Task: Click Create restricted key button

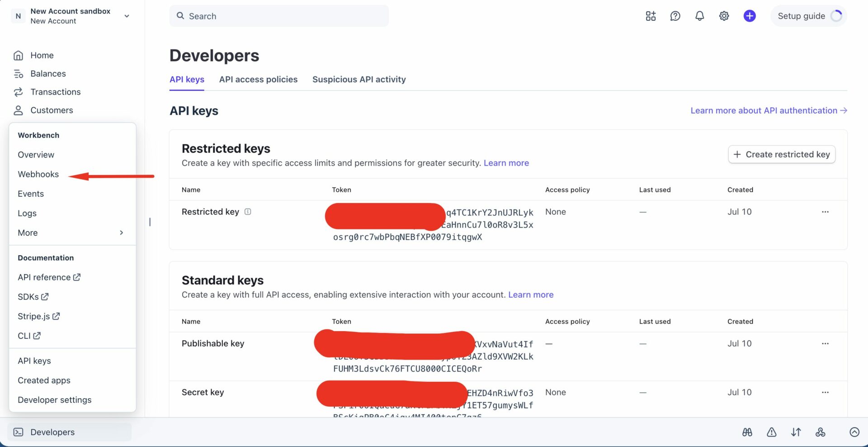Action: (782, 154)
